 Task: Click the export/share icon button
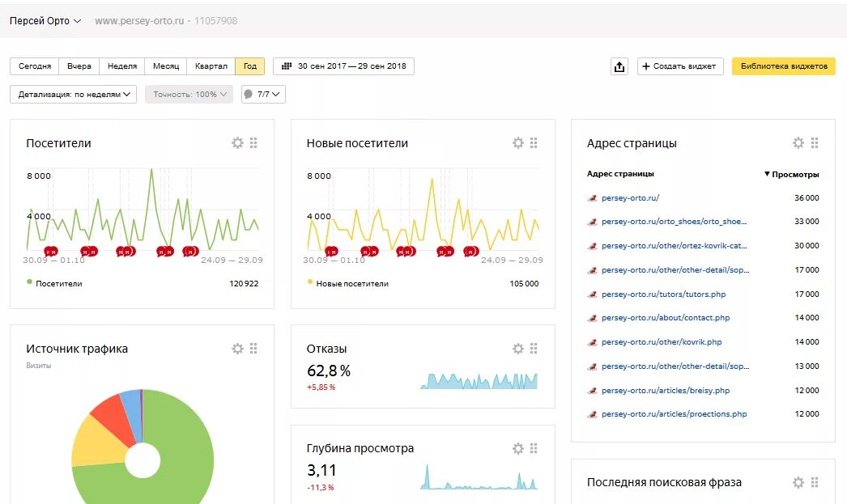coord(619,66)
